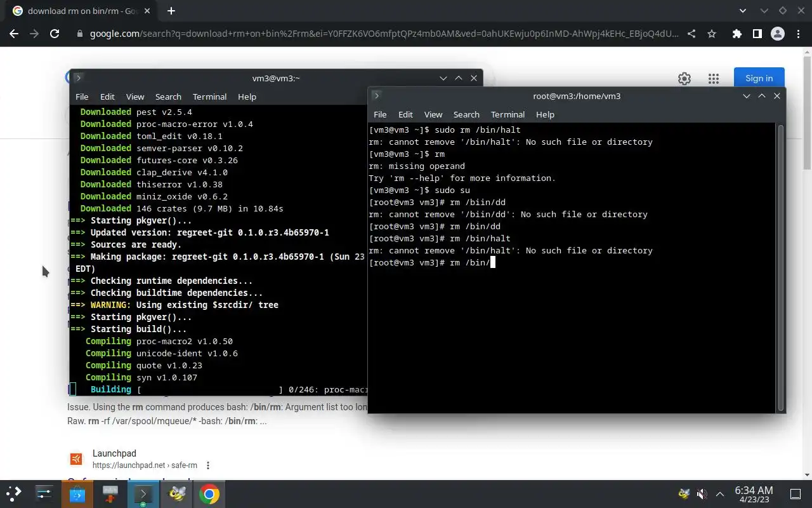
Task: Click the terminal icon in vm3@vm3 titlebar
Action: [78, 78]
